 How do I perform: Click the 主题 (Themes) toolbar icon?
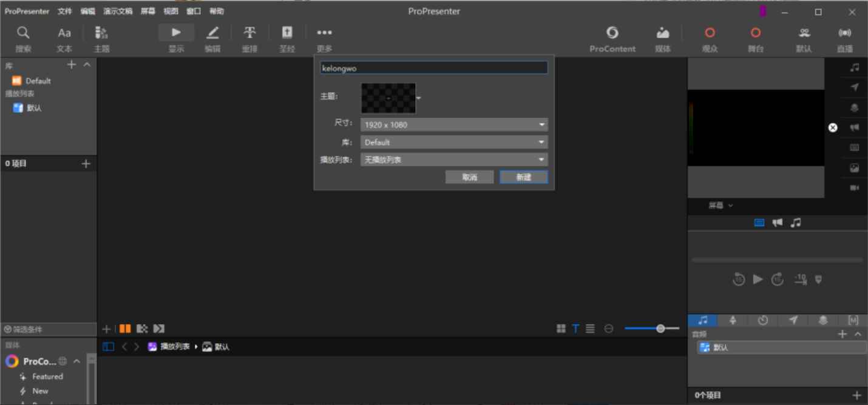pos(101,36)
